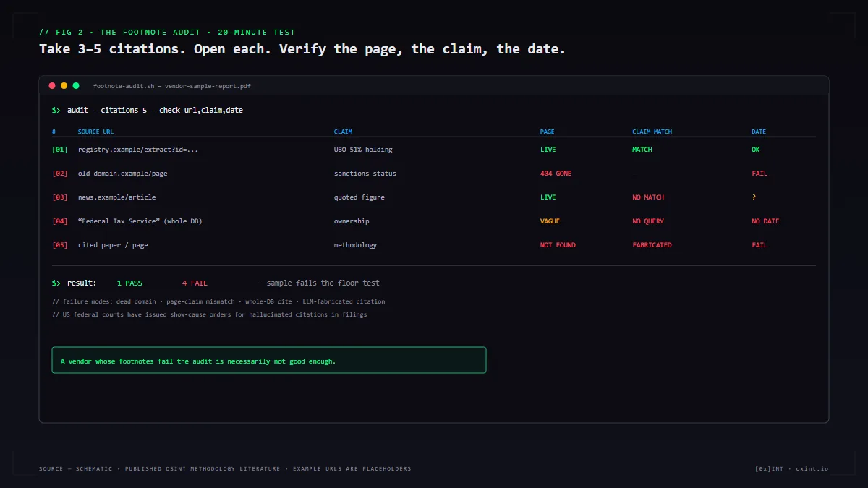Click the US federal courts comment line
The image size is (868, 488).
click(210, 314)
